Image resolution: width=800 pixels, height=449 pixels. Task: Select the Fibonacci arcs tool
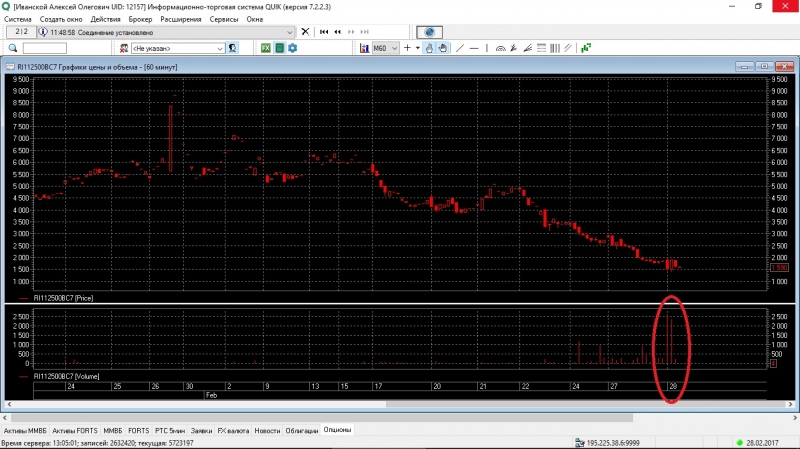501,48
